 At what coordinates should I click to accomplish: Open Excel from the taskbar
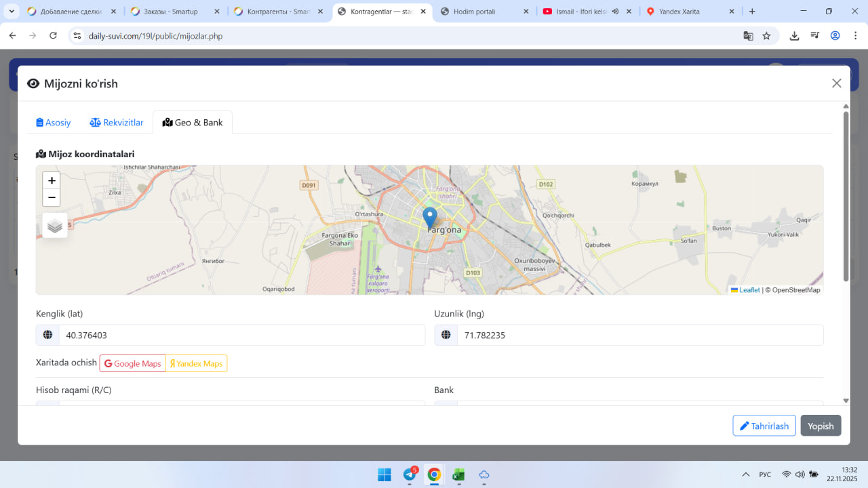click(x=458, y=474)
